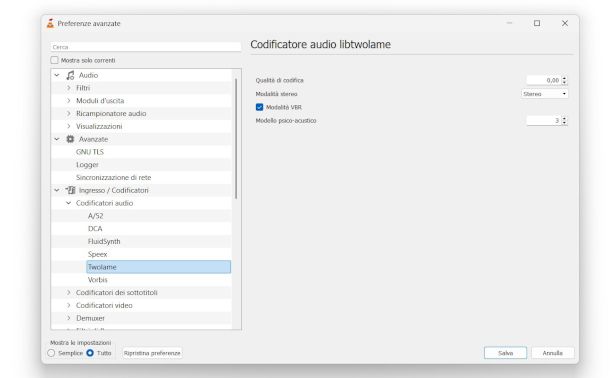Click Ripristina preferenze button
The width and height of the screenshot is (610, 378).
tap(152, 353)
